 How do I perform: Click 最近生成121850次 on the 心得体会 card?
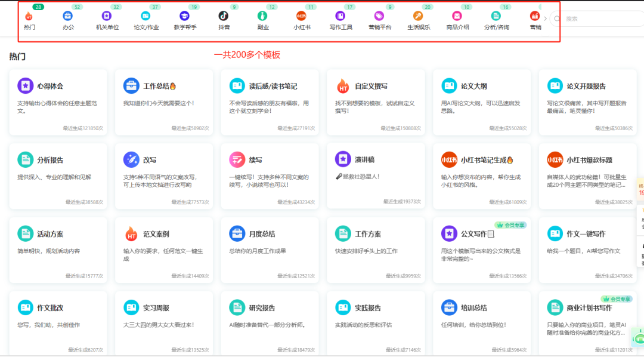point(83,128)
